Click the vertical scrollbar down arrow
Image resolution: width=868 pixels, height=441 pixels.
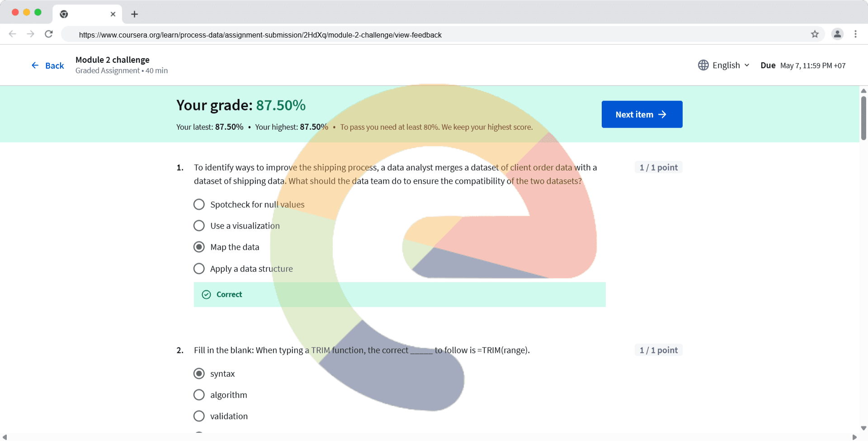863,428
